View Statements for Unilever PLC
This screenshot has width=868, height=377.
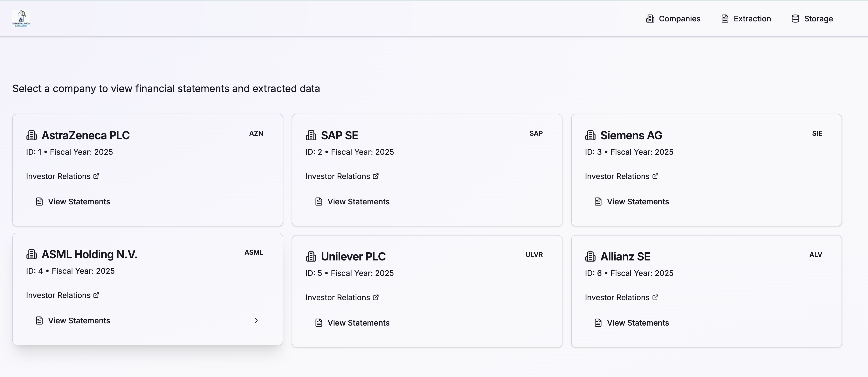coord(358,323)
